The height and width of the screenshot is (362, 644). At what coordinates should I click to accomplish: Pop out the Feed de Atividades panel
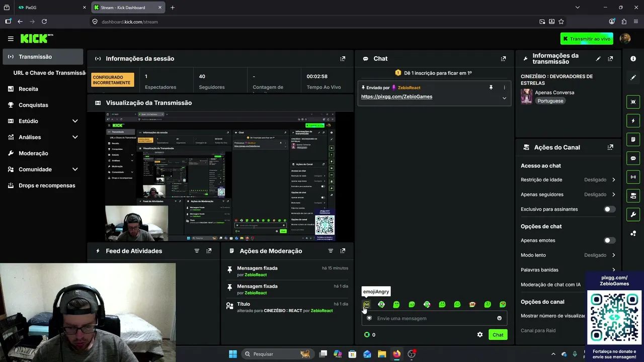[209, 251]
